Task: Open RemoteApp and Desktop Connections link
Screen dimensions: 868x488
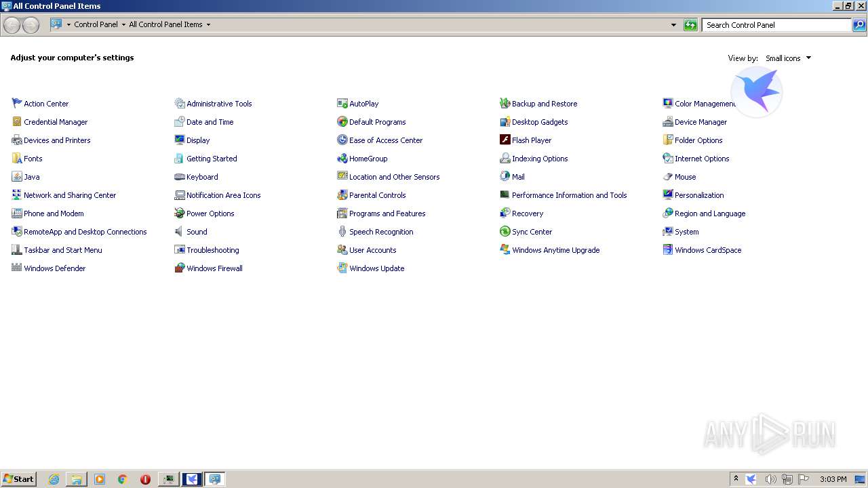Action: (x=85, y=232)
